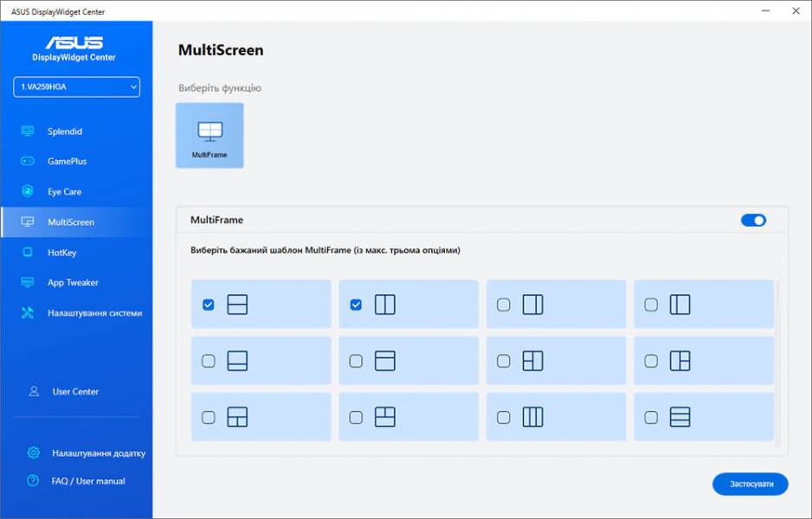Navigate to App Tweaker

pyautogui.click(x=77, y=283)
